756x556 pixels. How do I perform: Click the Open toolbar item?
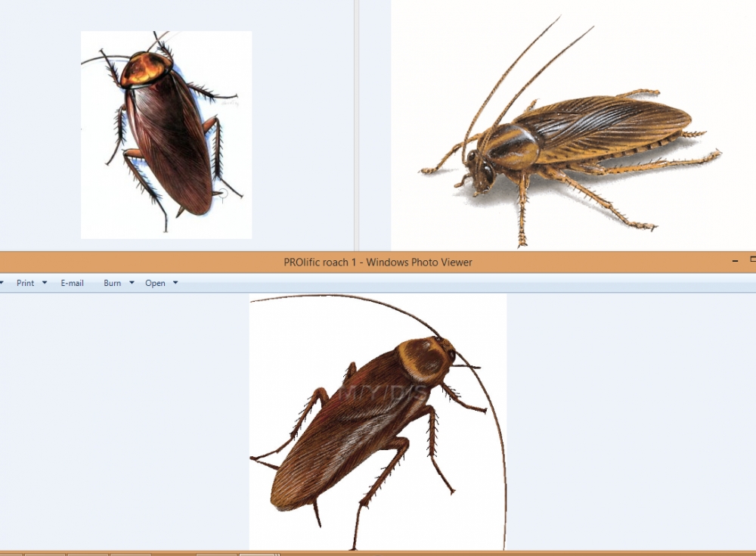pos(155,283)
